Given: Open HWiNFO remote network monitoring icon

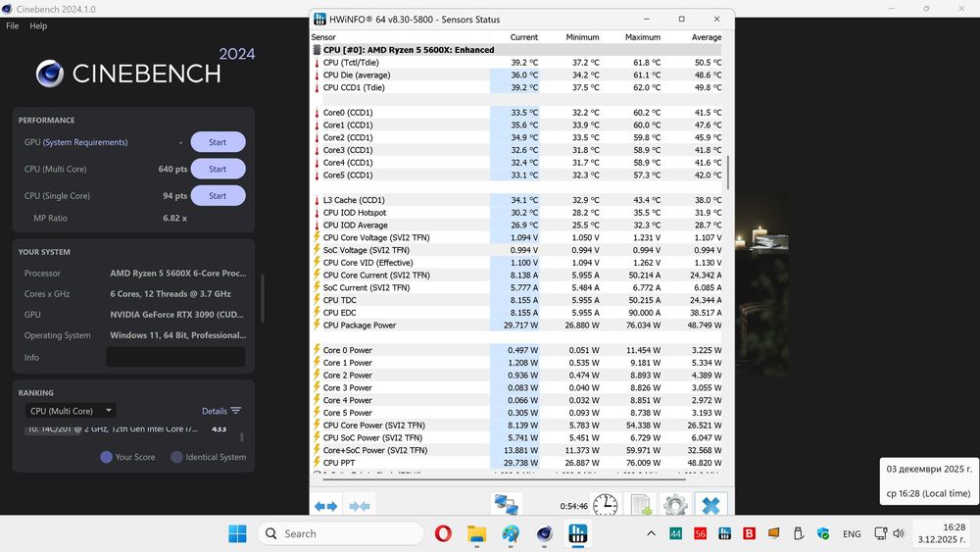Looking at the screenshot, I should (x=507, y=505).
